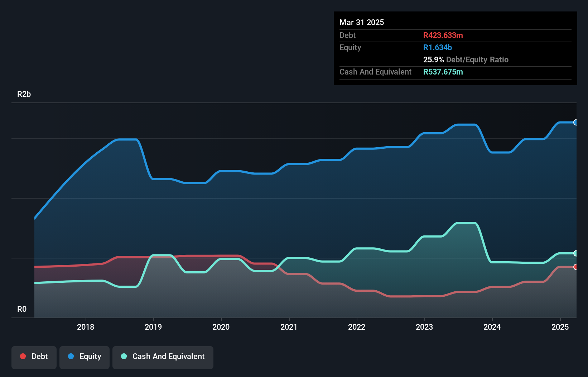Viewport: 588px width, 377px height.
Task: Select the 2025 label on the x-axis
Action: (x=560, y=327)
